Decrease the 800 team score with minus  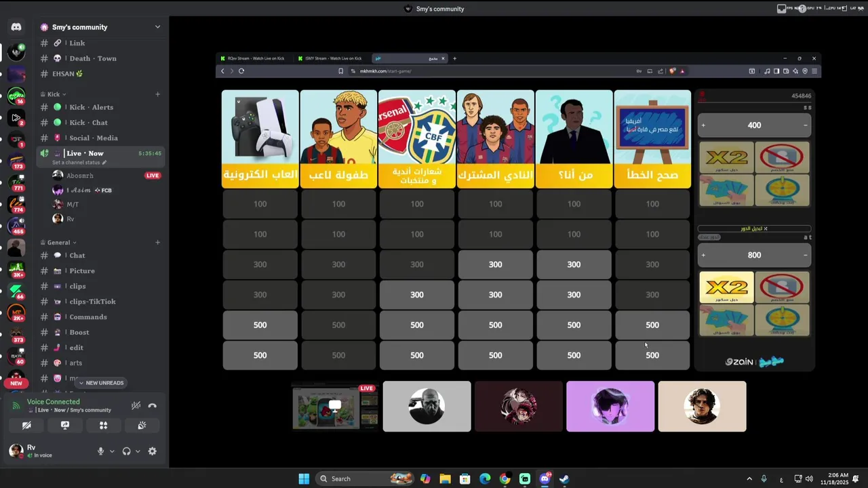805,256
